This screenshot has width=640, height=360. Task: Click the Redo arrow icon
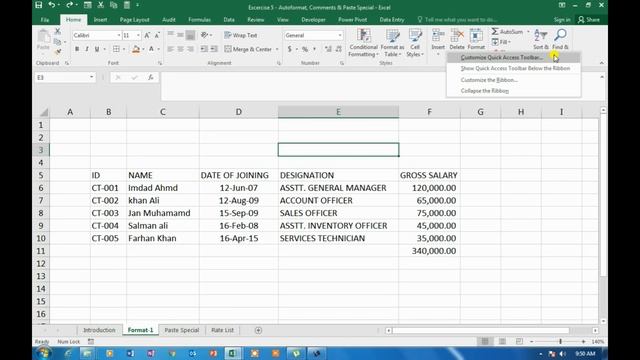[69, 5]
